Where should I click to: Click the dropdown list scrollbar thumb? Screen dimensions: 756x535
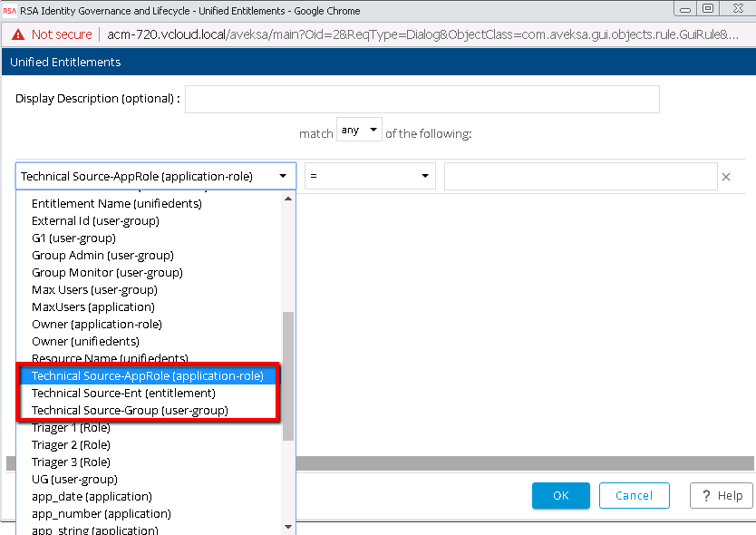[288, 376]
